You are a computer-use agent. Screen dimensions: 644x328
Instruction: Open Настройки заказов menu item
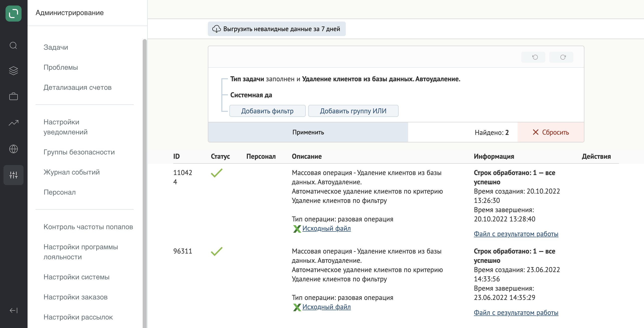75,297
